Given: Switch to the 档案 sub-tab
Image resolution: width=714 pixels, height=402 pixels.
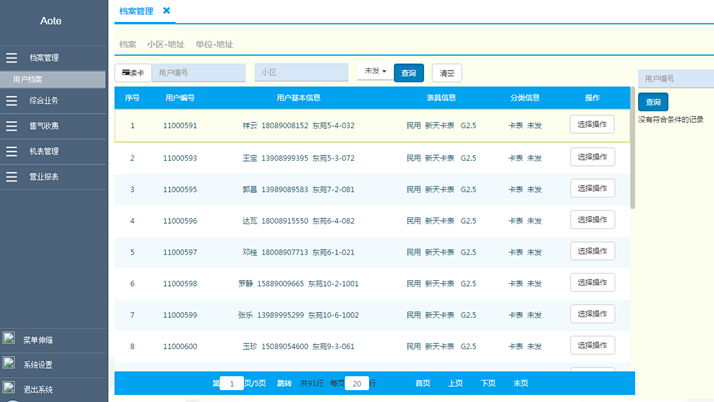Looking at the screenshot, I should pos(128,44).
